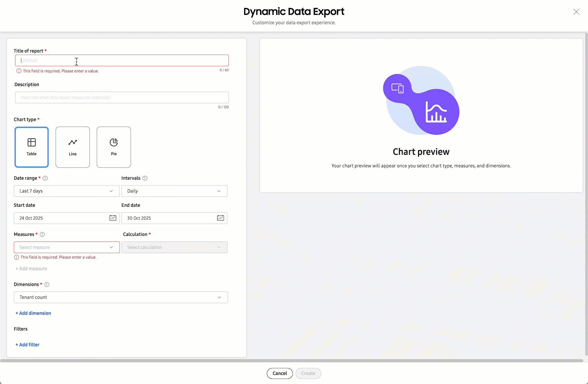The image size is (588, 384).
Task: Select the Line chart type
Action: pyautogui.click(x=73, y=147)
